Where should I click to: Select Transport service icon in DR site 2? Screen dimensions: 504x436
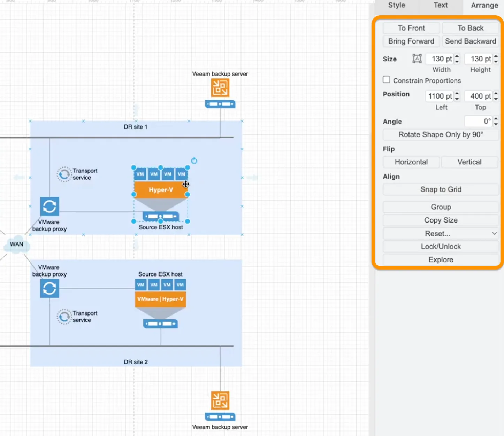point(64,317)
